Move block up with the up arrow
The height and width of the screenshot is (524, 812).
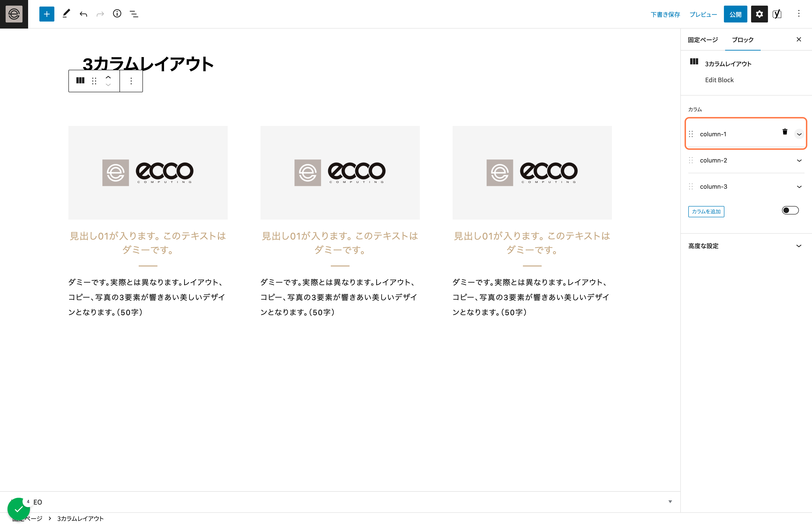(108, 77)
